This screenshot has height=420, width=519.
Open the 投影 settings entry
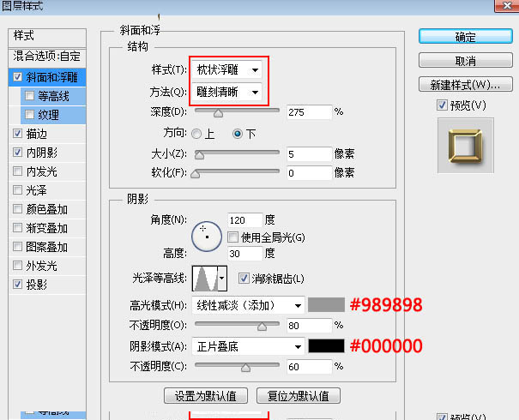[37, 285]
